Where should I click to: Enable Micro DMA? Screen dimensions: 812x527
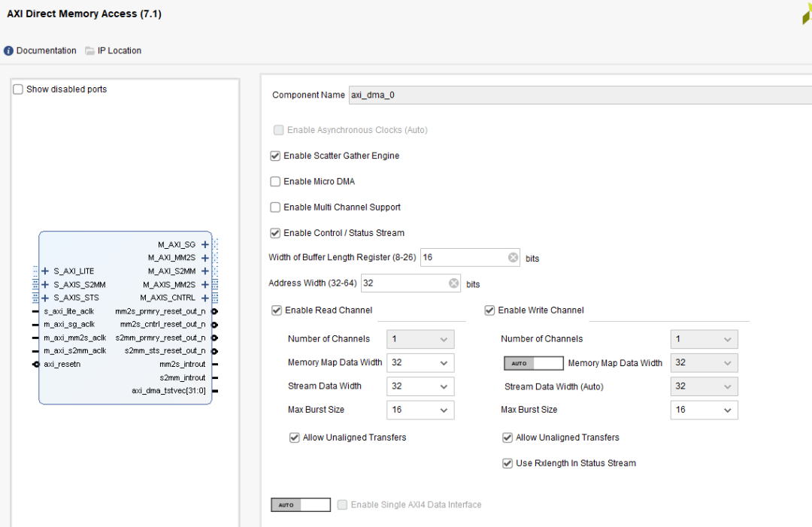pyautogui.click(x=275, y=181)
